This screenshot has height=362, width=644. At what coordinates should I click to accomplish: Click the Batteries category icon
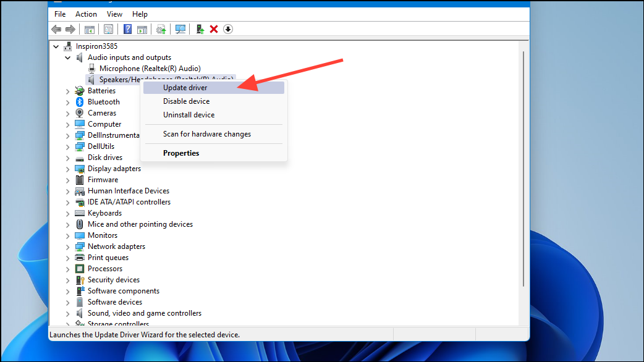pos(80,91)
